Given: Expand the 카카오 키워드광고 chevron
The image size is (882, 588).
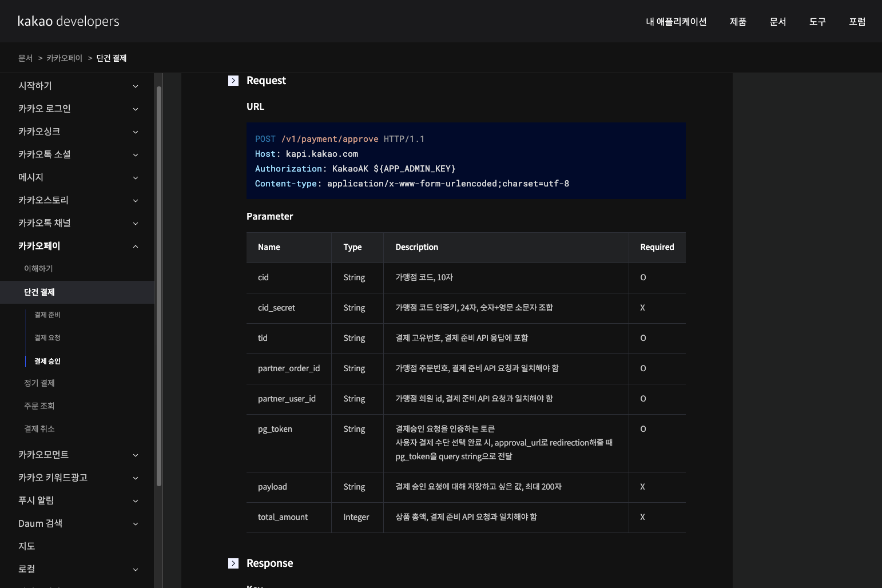Looking at the screenshot, I should [x=136, y=478].
